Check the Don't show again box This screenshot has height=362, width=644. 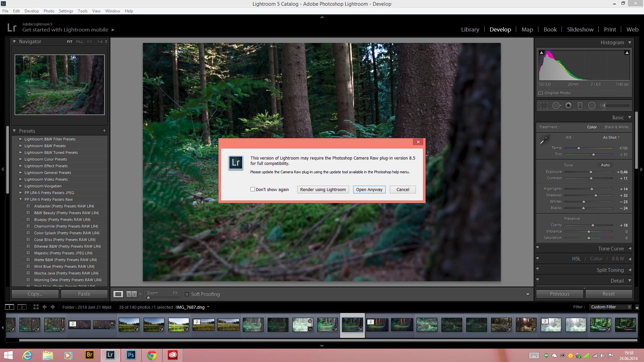point(253,189)
